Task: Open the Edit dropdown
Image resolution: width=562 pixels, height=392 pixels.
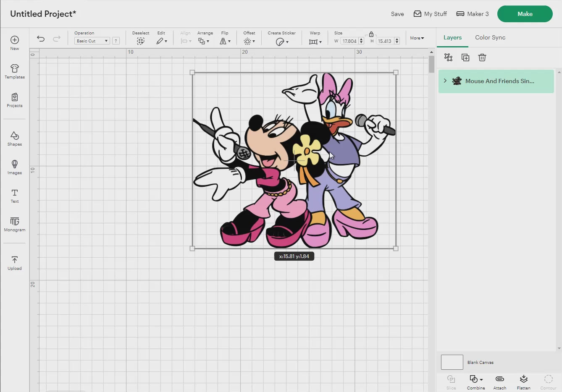Action: click(162, 41)
